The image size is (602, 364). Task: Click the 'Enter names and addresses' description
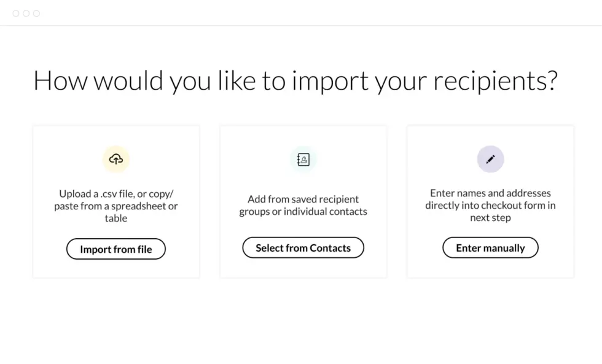490,205
